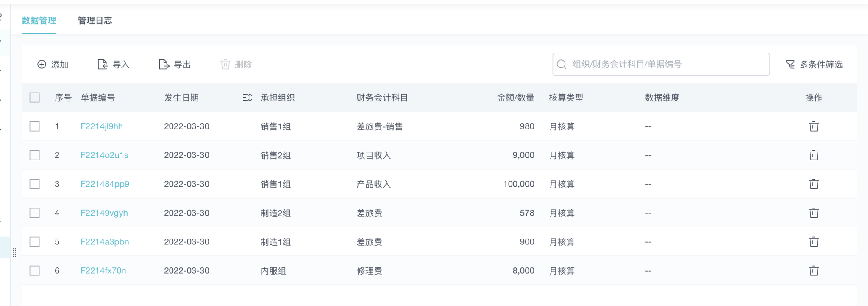Select the 数据管理 tab
868x306 pixels.
pos(39,20)
